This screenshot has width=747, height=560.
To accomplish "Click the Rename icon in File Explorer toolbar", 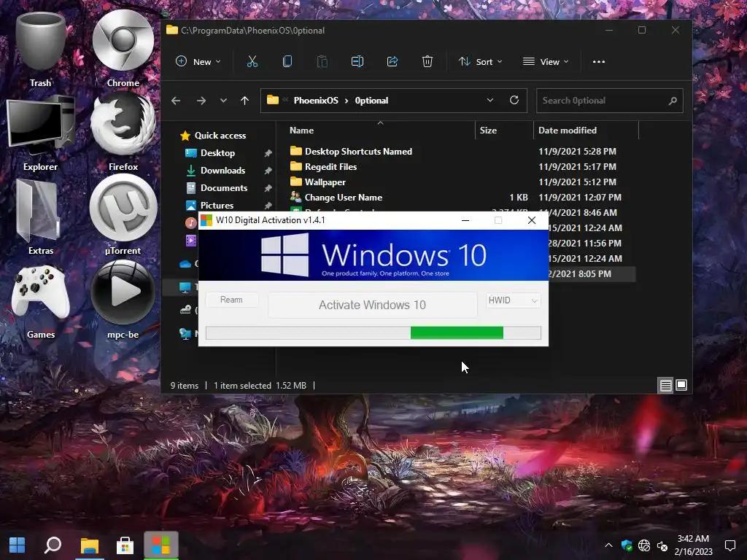I will pyautogui.click(x=357, y=61).
